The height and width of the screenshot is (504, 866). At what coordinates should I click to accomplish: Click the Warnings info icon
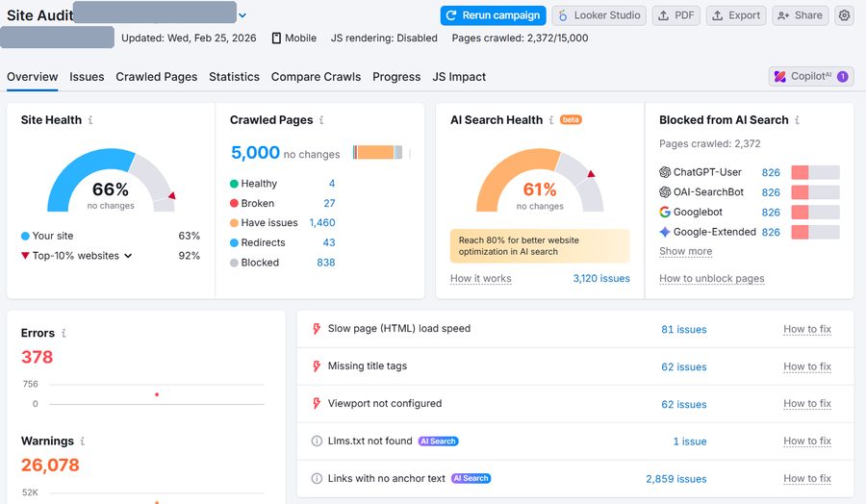click(83, 441)
